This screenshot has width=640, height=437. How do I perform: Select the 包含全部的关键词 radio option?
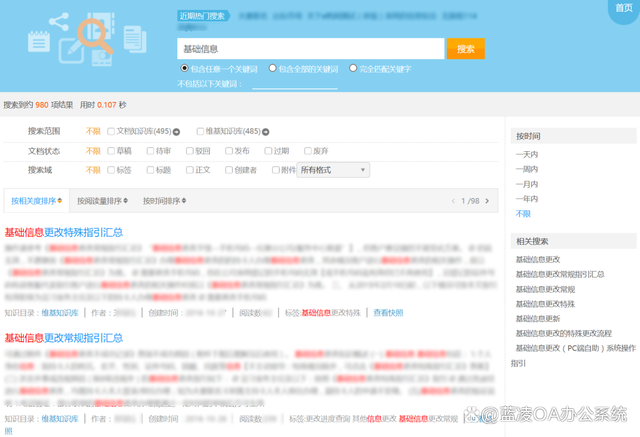click(270, 68)
